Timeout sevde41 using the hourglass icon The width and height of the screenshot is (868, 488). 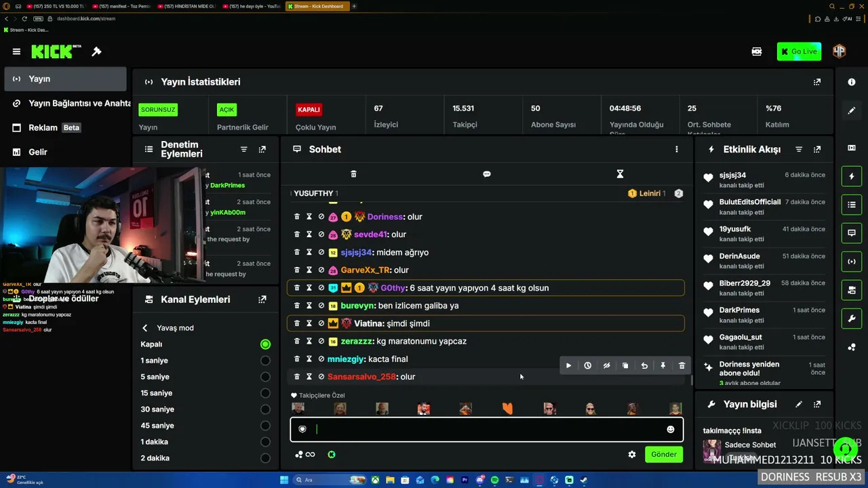(309, 235)
